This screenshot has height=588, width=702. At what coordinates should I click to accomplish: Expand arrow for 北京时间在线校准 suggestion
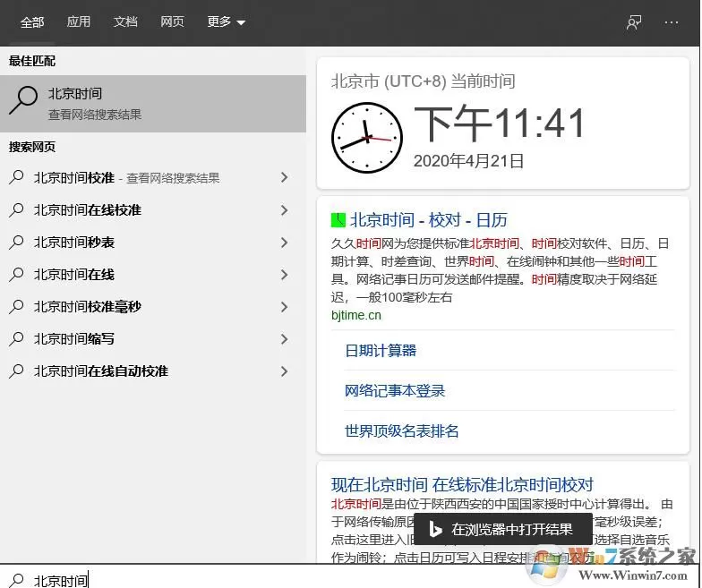(x=284, y=209)
